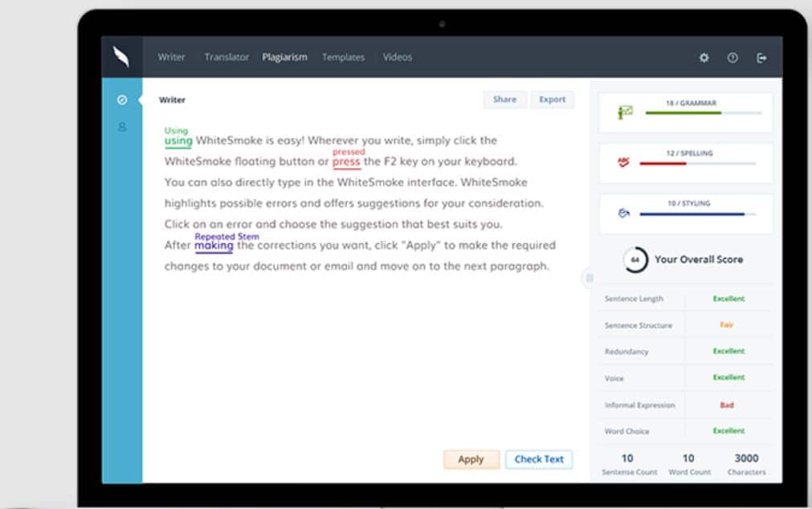Select the 'Word Choice' row label
The width and height of the screenshot is (812, 509).
[x=626, y=431]
